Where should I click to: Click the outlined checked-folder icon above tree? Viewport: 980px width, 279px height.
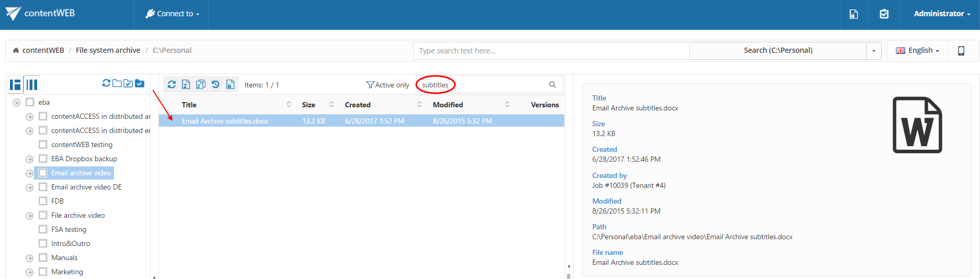[128, 83]
